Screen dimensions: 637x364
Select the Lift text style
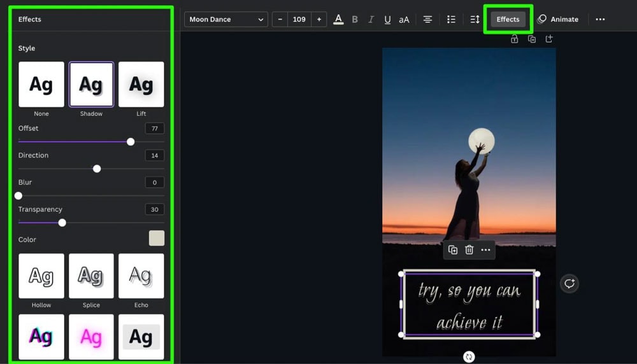coord(141,85)
